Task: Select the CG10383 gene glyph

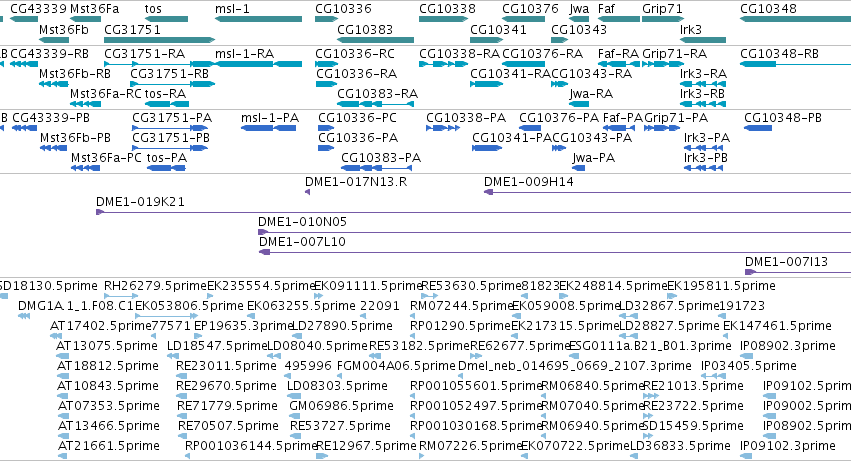Action: (376, 40)
